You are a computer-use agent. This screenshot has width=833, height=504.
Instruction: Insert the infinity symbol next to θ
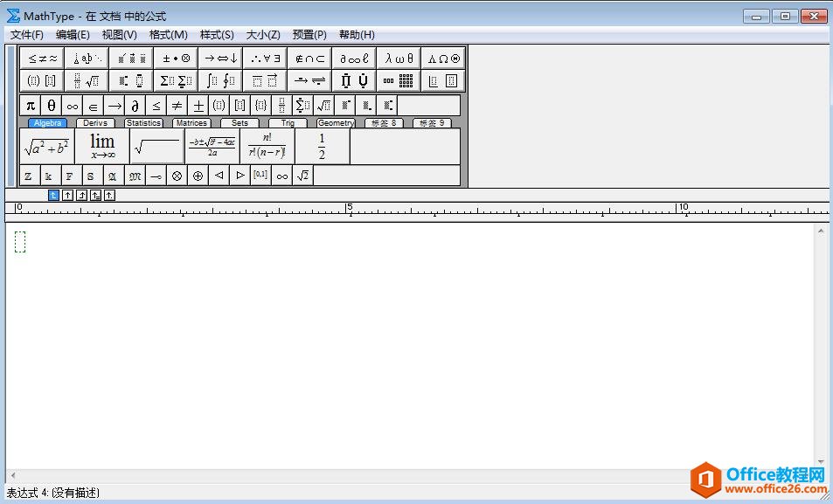tap(73, 105)
